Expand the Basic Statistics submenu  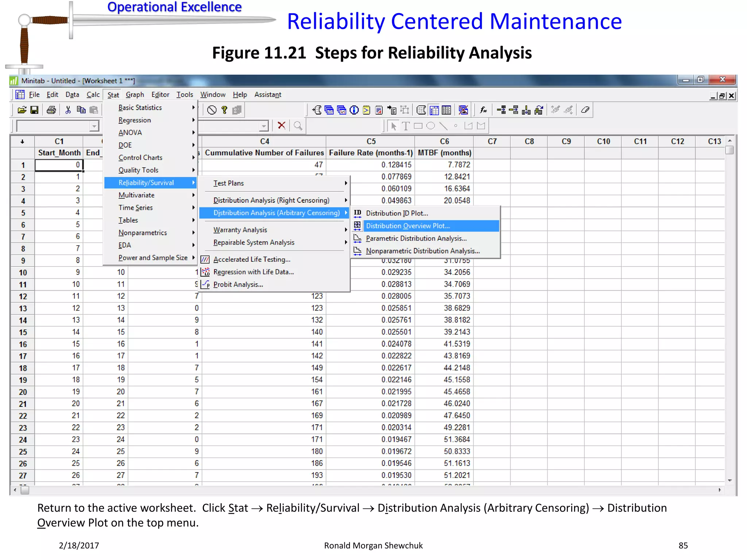150,108
